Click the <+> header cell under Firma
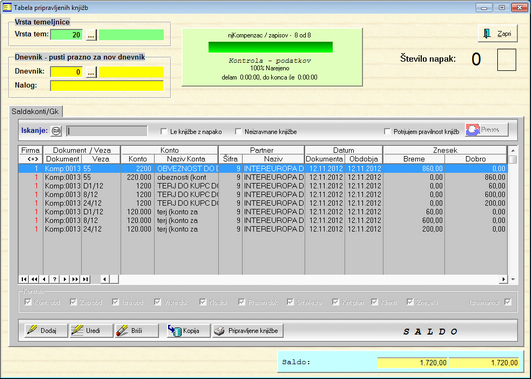The height and width of the screenshot is (379, 531). click(31, 159)
